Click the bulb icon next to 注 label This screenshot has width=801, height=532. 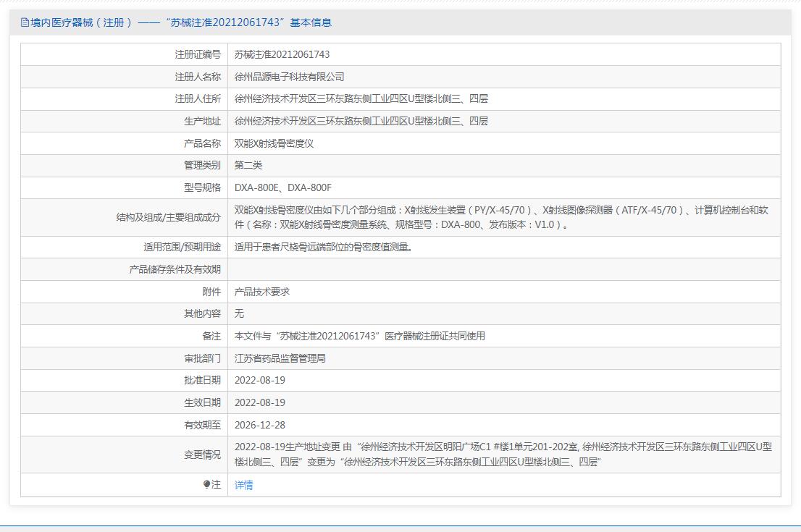(x=206, y=484)
